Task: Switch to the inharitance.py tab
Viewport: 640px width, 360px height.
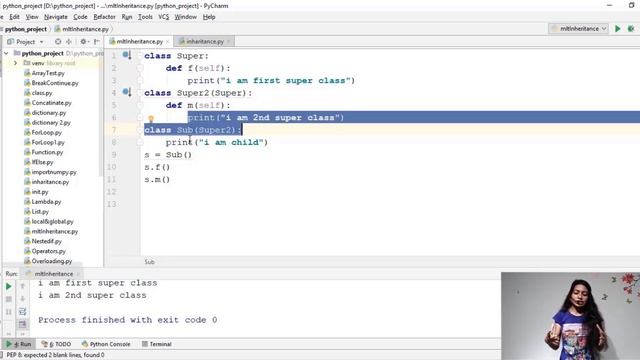Action: 204,42
